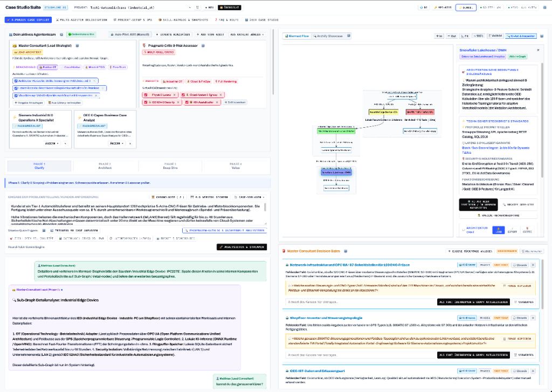Close the Snowflake Lakehouse inspector panel

tap(538, 50)
